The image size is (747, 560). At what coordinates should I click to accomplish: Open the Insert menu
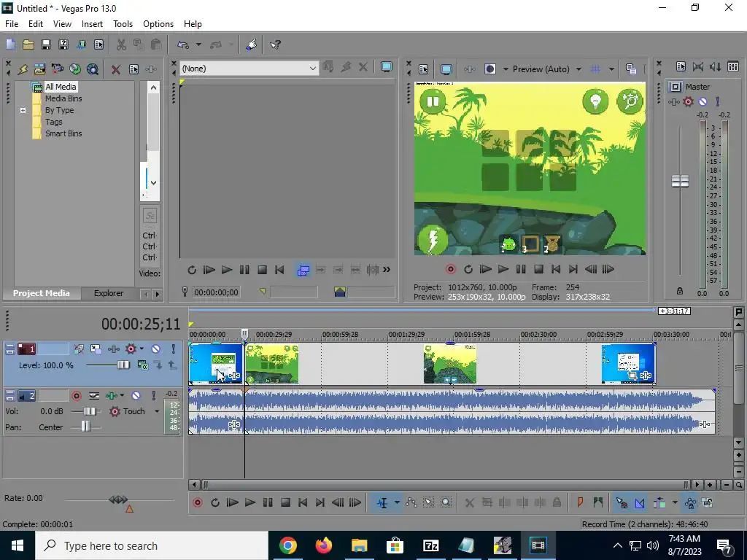tap(92, 24)
